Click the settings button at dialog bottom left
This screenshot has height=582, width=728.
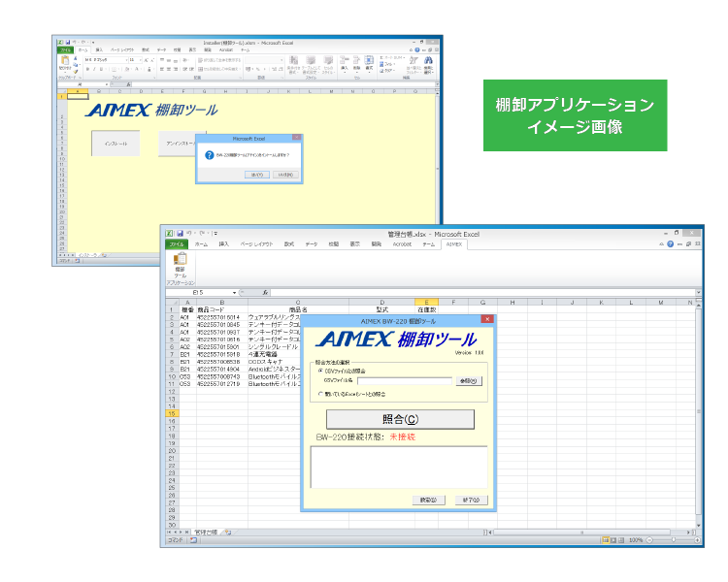[428, 500]
